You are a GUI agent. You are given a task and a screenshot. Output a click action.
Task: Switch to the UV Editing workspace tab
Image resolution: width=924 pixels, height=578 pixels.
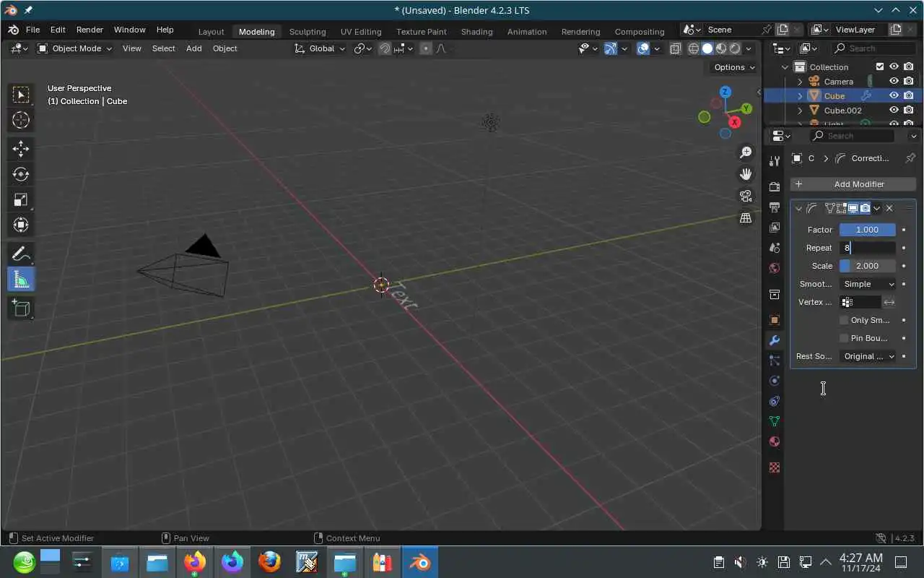pyautogui.click(x=361, y=32)
